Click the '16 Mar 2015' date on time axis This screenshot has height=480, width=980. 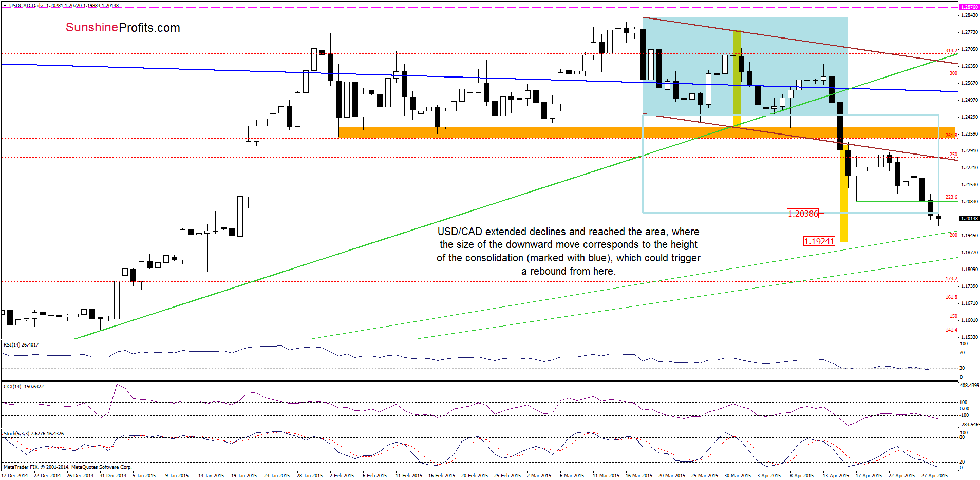tap(639, 476)
